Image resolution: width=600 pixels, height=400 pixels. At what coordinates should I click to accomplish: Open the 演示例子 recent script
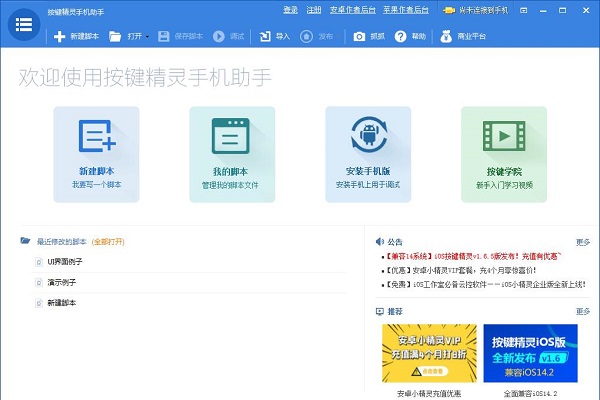click(x=62, y=282)
